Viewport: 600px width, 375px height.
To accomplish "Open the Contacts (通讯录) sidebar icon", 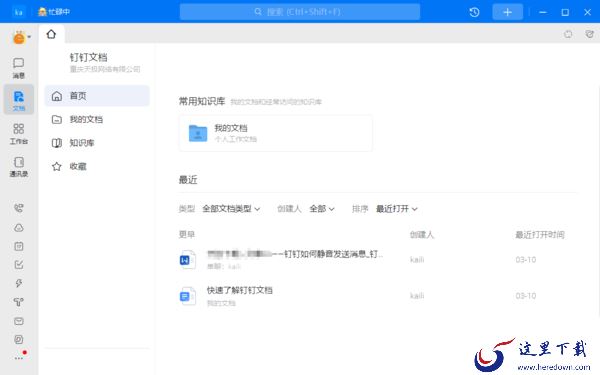I will tap(19, 166).
